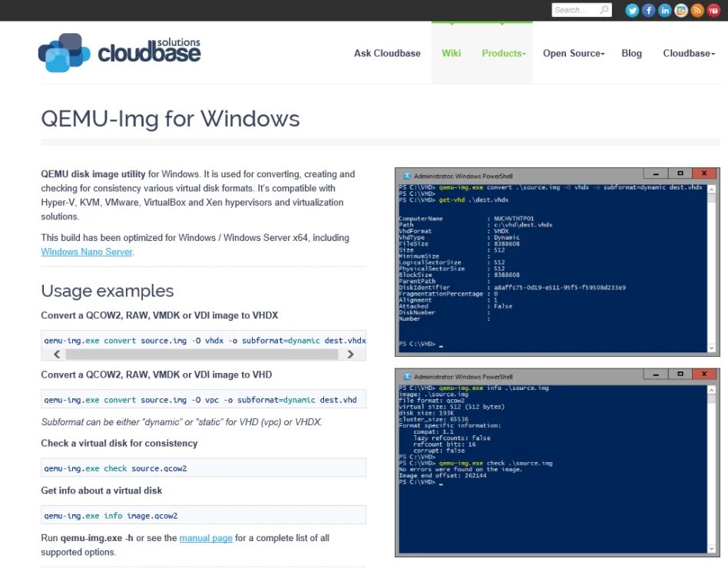Click the PowerShell icon in bottom window title

[407, 376]
